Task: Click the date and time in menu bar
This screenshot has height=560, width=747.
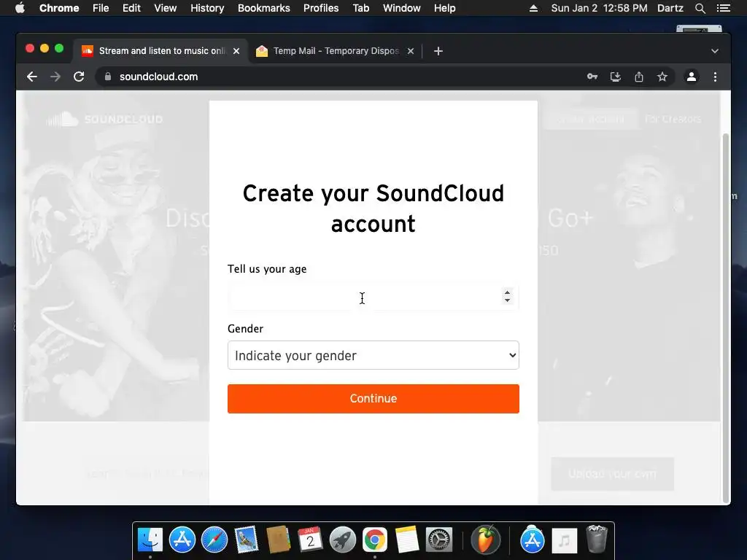Action: 600,8
